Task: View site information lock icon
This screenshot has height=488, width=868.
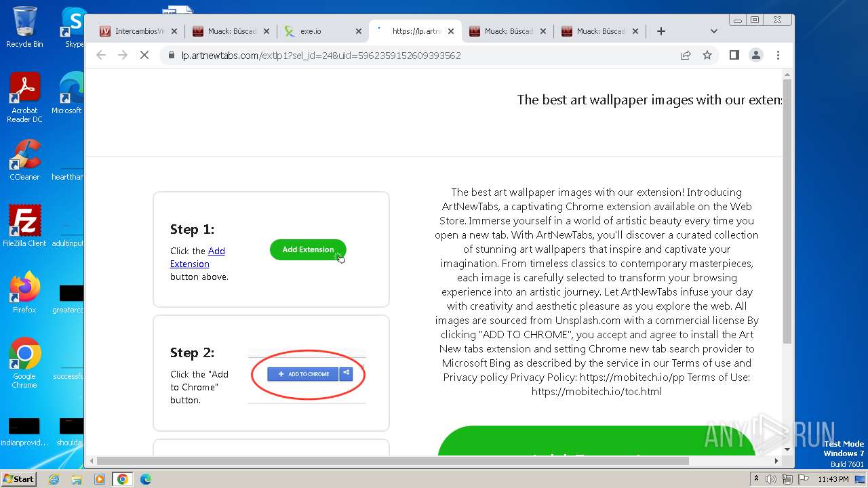Action: click(172, 56)
